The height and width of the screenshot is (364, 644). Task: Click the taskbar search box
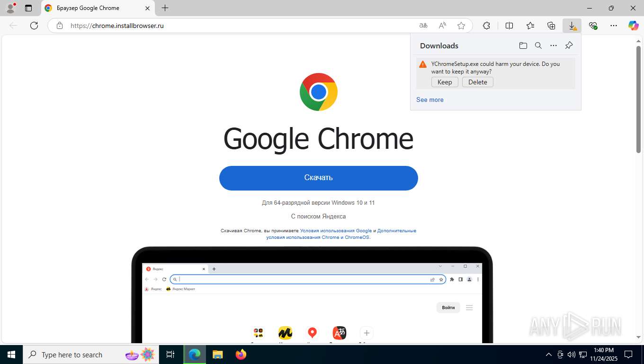[91, 355]
